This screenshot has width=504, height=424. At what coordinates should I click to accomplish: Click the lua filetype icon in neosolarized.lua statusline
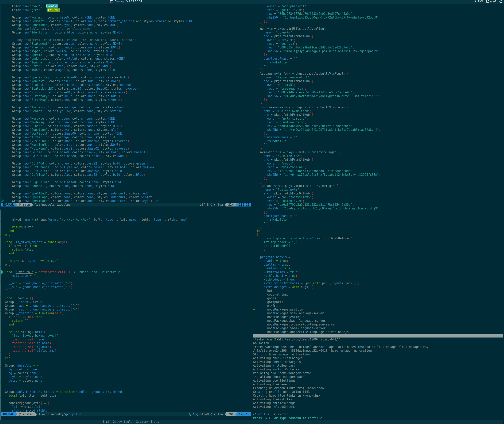pyautogui.click(x=215, y=205)
